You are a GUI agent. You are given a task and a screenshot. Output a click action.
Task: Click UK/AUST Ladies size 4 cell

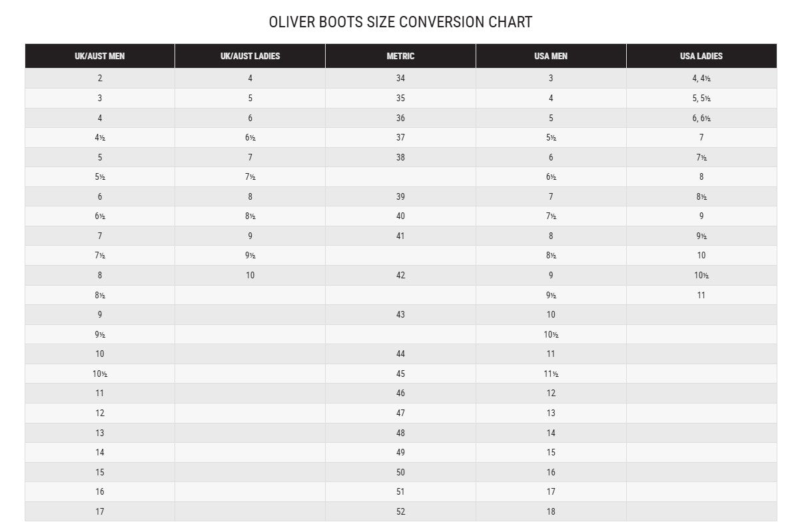click(x=250, y=78)
